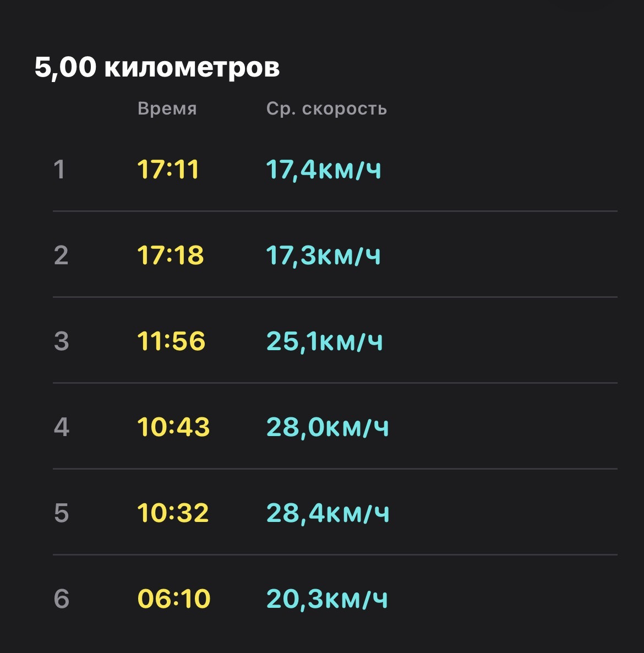The height and width of the screenshot is (653, 644).
Task: Click the 28,4км/ч speed value
Action: 328,513
